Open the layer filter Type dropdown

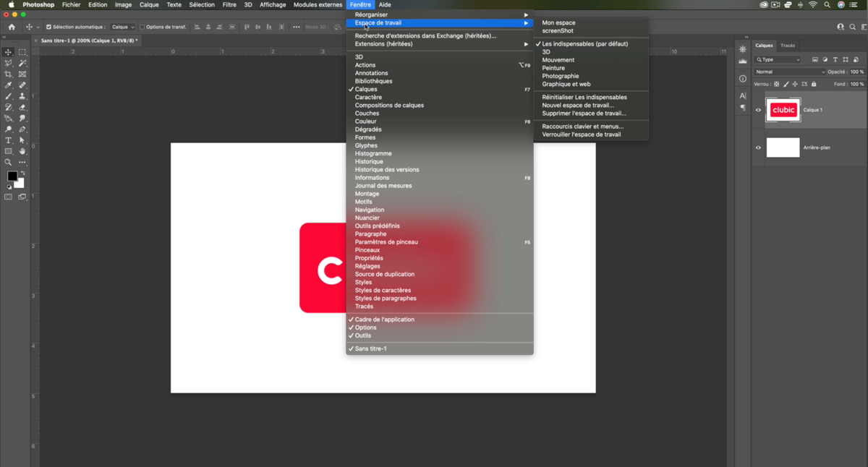pyautogui.click(x=778, y=59)
